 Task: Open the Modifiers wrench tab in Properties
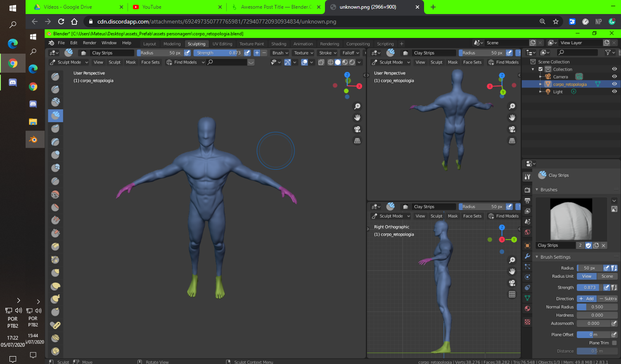click(527, 256)
